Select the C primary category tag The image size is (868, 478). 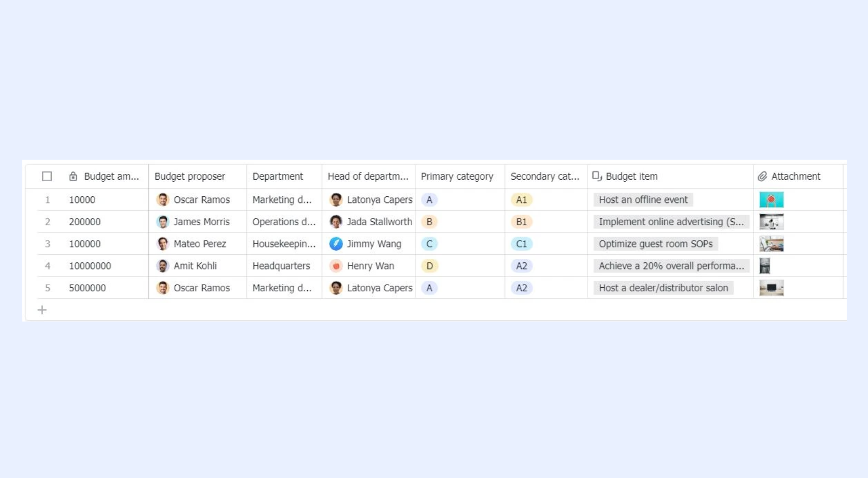point(429,244)
